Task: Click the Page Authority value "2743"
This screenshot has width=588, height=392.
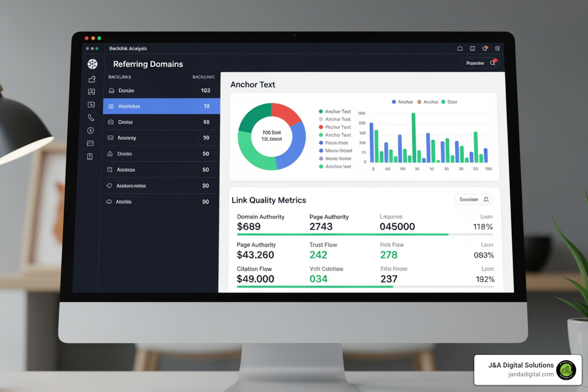Action: click(321, 227)
